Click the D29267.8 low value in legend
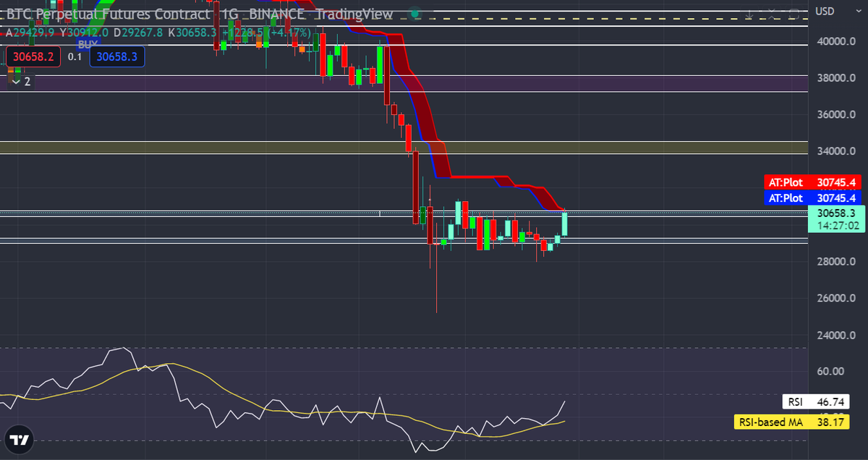The image size is (868, 460). 137,33
